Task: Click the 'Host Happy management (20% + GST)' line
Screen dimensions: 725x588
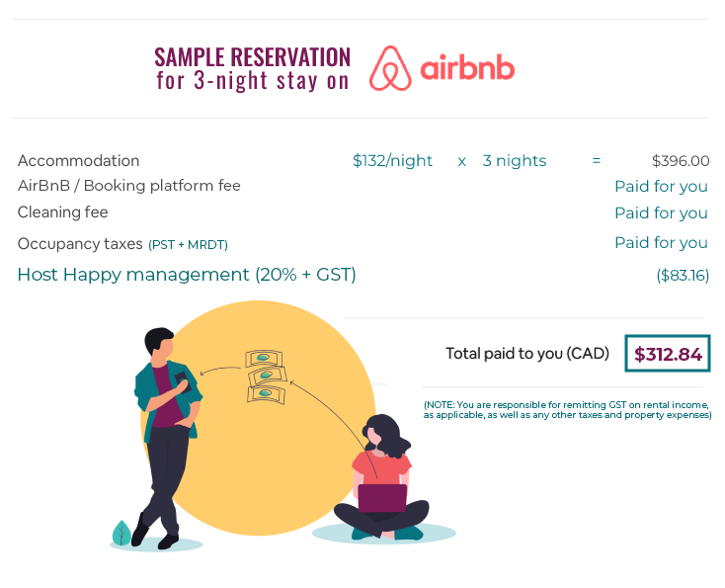Action: pos(187,275)
